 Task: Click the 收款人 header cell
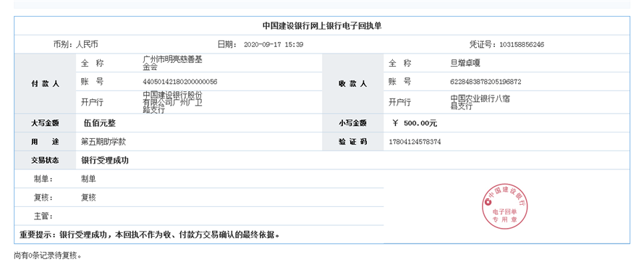tap(352, 83)
